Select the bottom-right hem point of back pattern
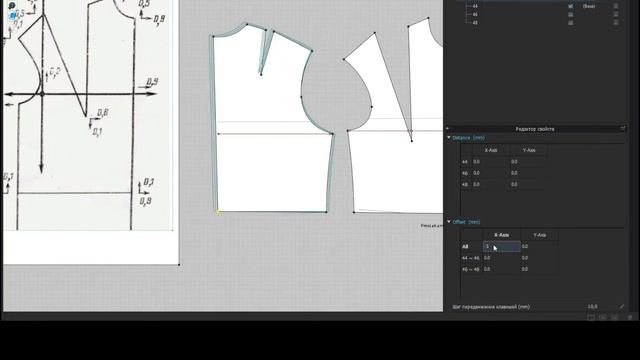Image resolution: width=640 pixels, height=360 pixels. coord(326,212)
